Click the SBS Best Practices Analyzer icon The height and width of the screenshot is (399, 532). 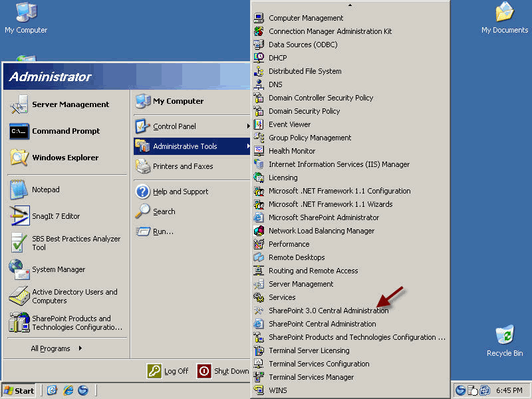tap(19, 243)
